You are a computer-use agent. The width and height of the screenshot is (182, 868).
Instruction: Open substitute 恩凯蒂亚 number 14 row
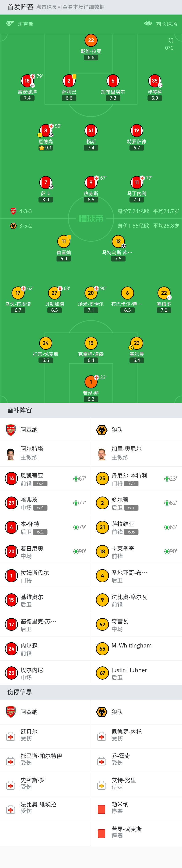[x=45, y=478]
